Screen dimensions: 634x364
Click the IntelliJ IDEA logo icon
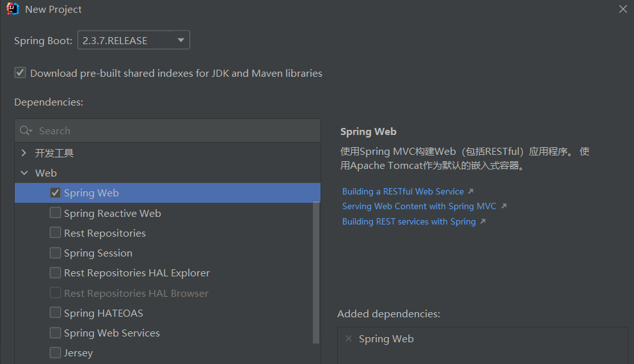(13, 9)
